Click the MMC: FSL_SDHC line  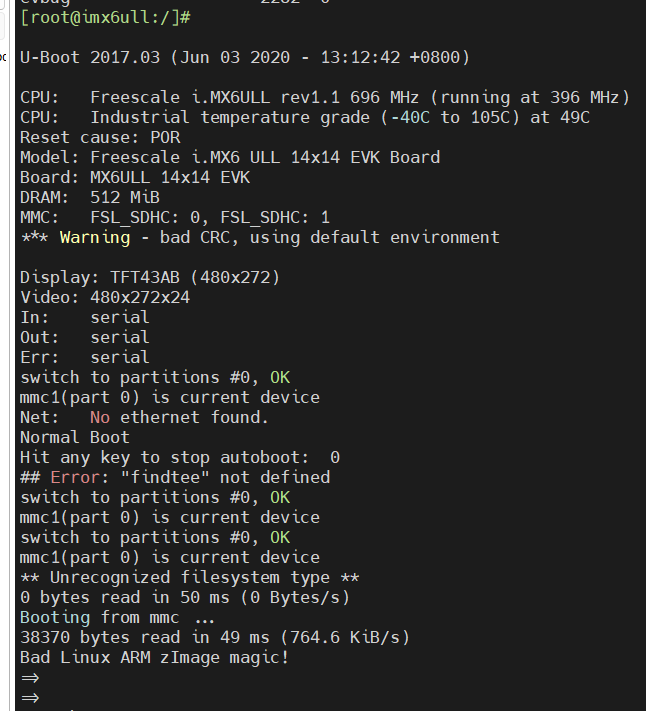click(175, 218)
